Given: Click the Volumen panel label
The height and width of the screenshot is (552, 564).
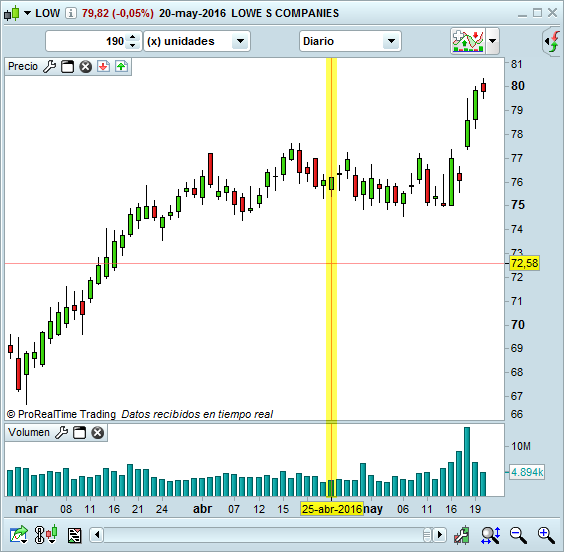Looking at the screenshot, I should coord(29,432).
